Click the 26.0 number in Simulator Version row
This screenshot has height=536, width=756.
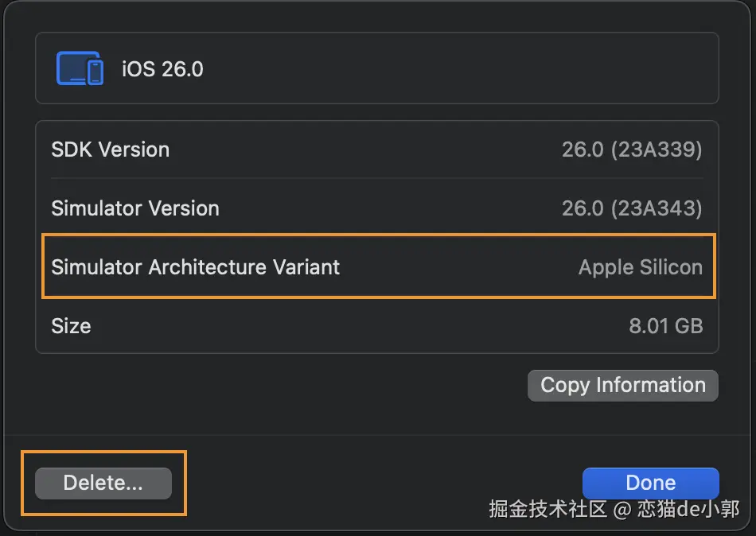tap(583, 208)
